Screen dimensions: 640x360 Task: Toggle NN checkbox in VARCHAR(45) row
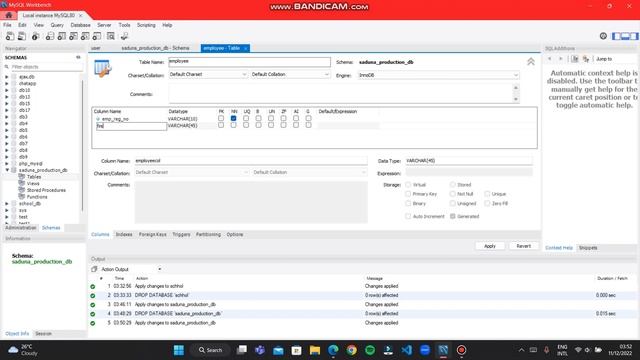click(233, 125)
